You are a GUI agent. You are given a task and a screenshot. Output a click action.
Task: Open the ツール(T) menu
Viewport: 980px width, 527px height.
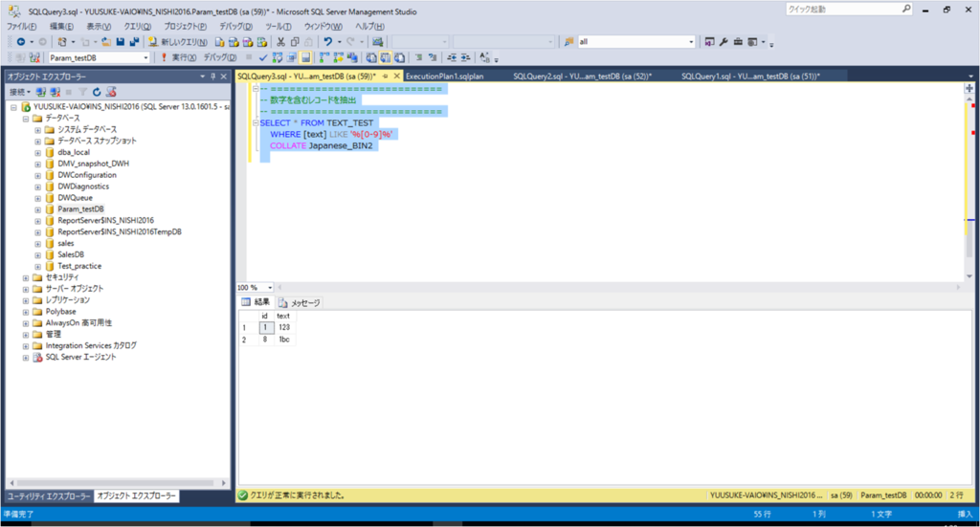pyautogui.click(x=278, y=26)
